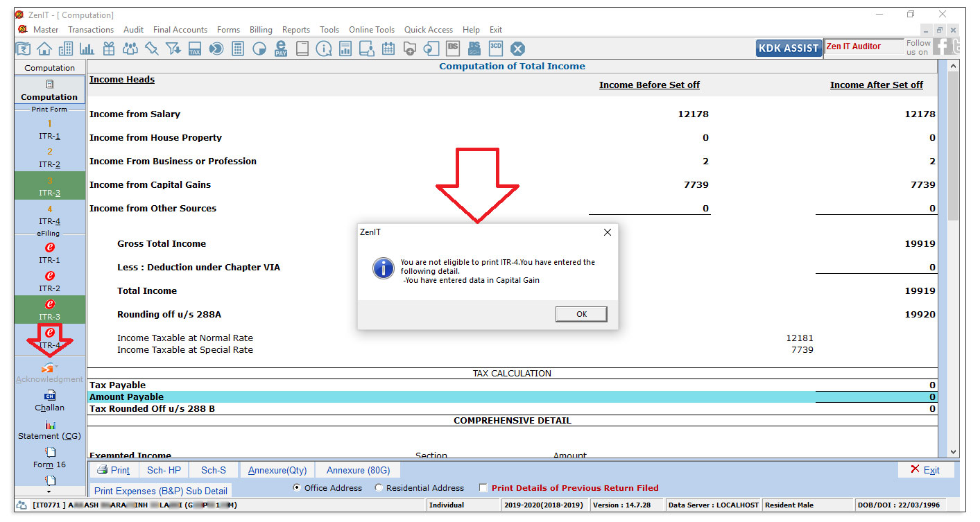This screenshot has width=980, height=522.
Task: Open Challan from the sidebar
Action: click(49, 401)
